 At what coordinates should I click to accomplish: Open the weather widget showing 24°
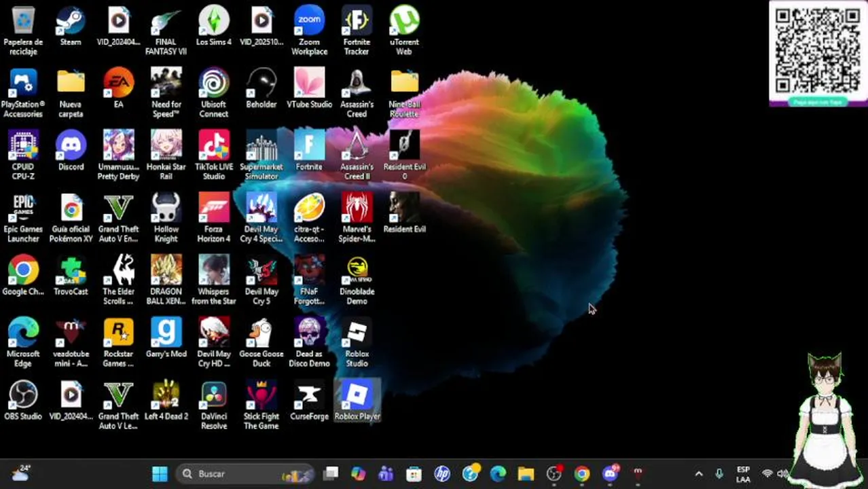20,473
